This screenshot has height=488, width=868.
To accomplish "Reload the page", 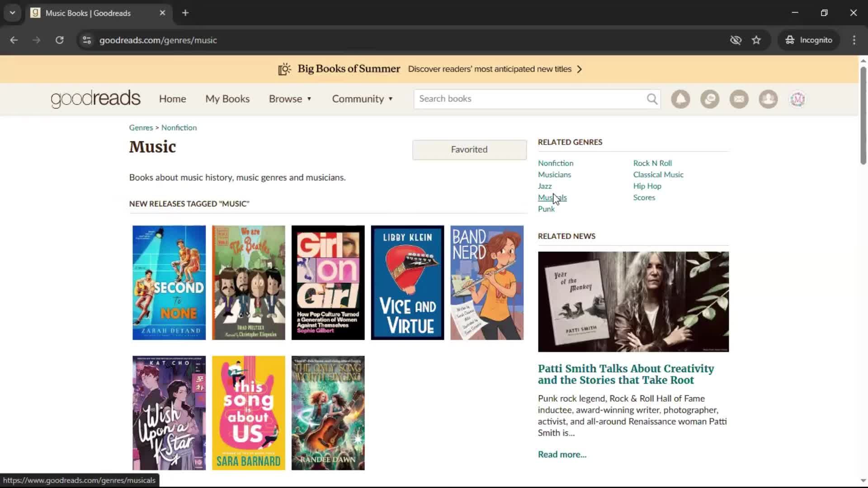I will pyautogui.click(x=59, y=40).
